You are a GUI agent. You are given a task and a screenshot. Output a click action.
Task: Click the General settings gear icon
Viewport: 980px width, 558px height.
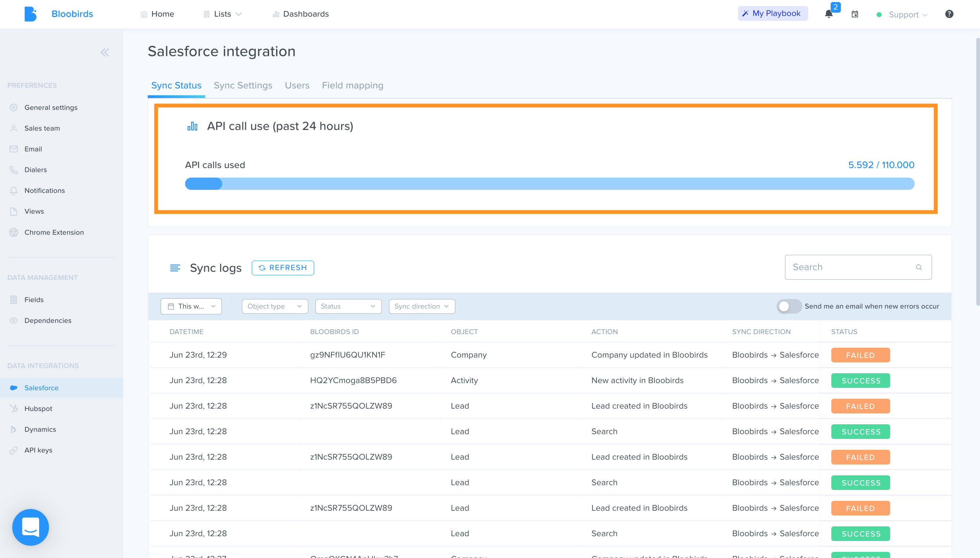coord(14,108)
